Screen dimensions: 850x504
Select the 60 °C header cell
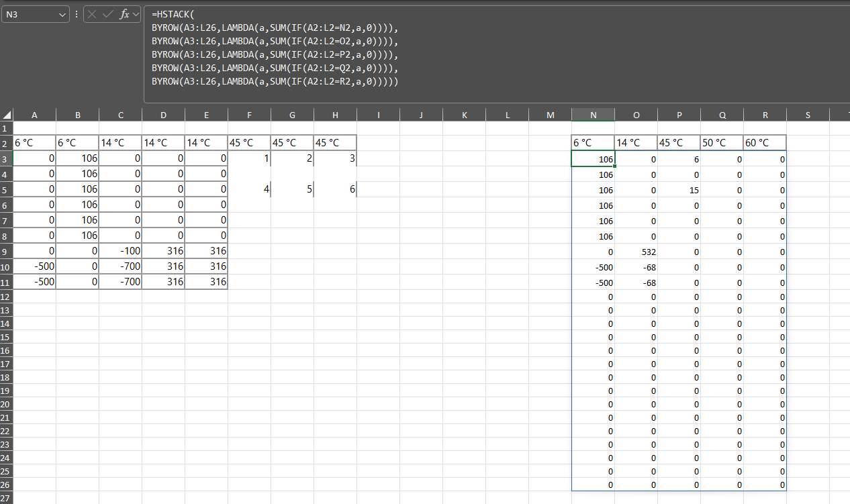click(x=765, y=143)
